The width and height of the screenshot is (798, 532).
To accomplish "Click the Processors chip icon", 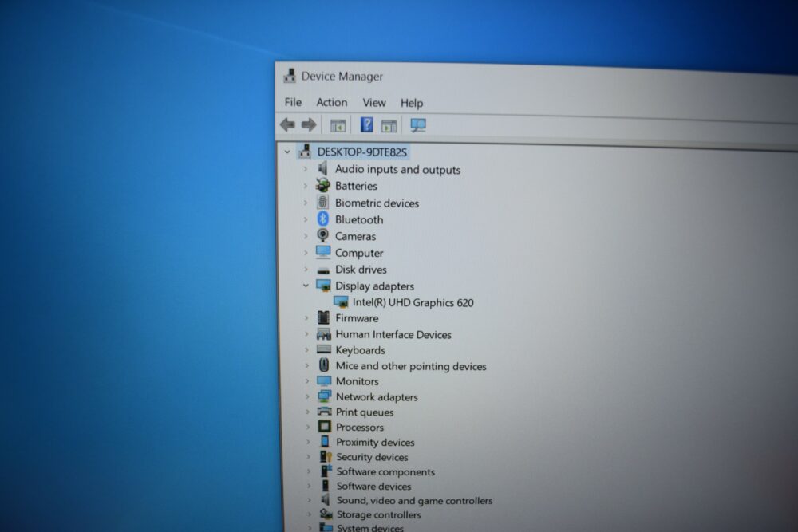I will 325,426.
